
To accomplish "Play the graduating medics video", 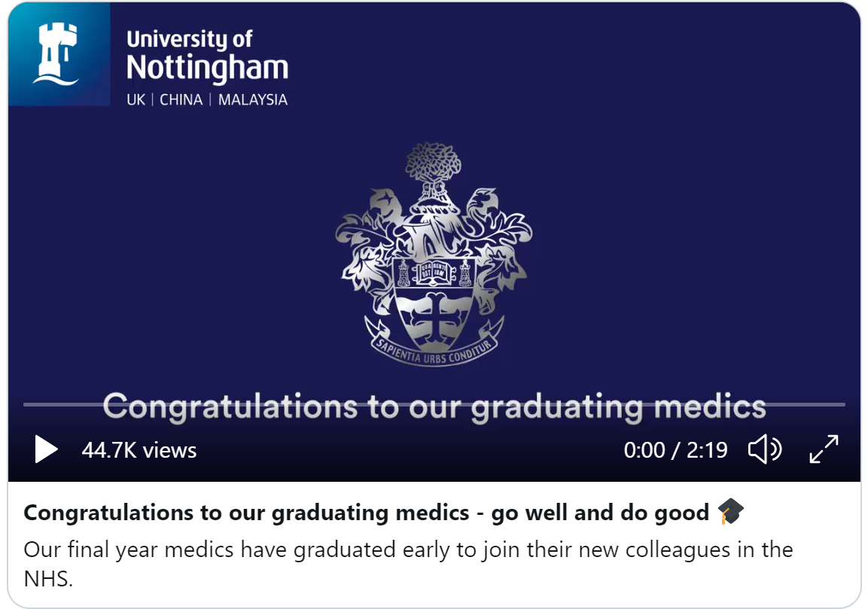I will click(46, 449).
